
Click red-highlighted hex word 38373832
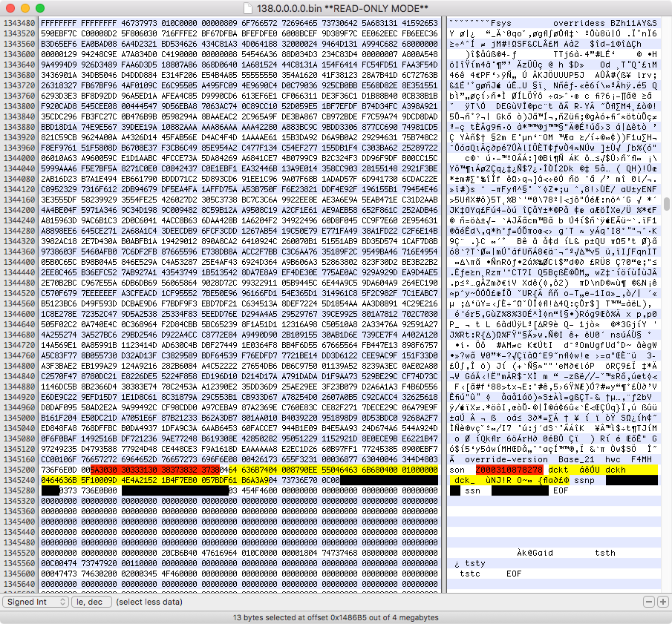tap(179, 470)
